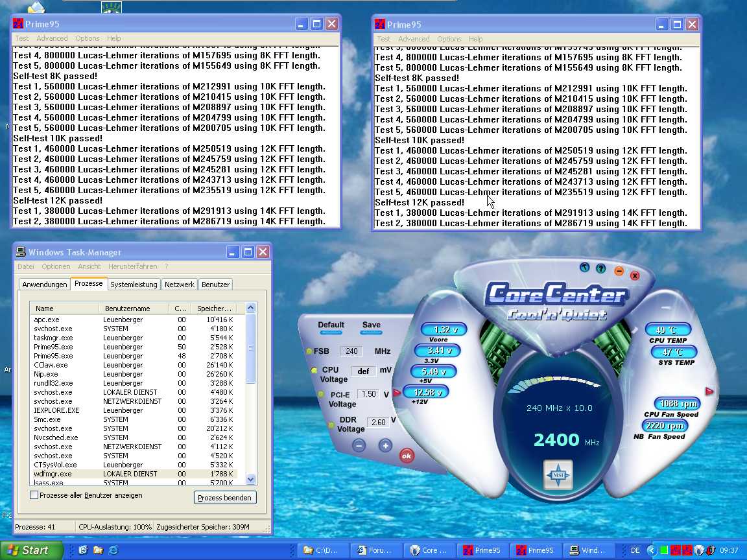Click process list scroll up arrow
Viewport: 747px width, 560px height.
(x=250, y=308)
